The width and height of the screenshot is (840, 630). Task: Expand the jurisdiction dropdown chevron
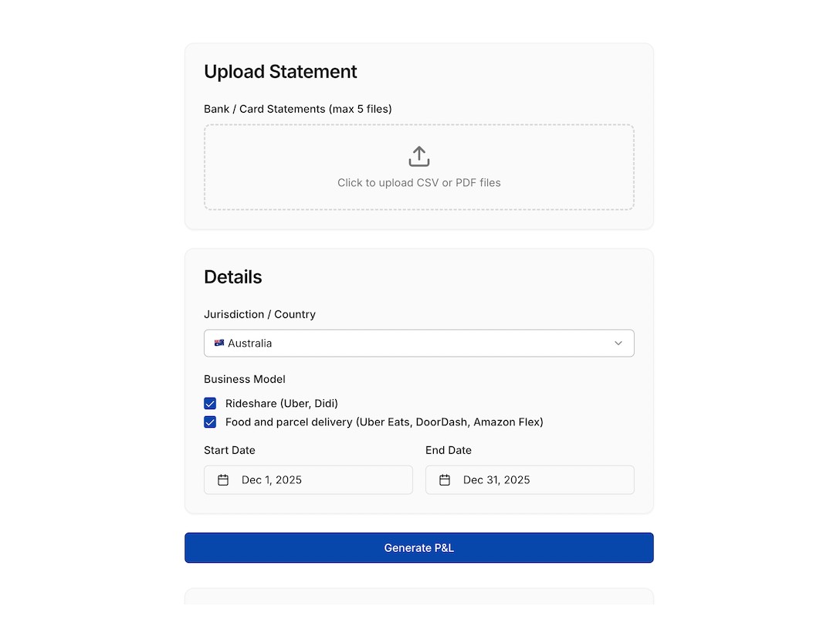click(x=618, y=344)
